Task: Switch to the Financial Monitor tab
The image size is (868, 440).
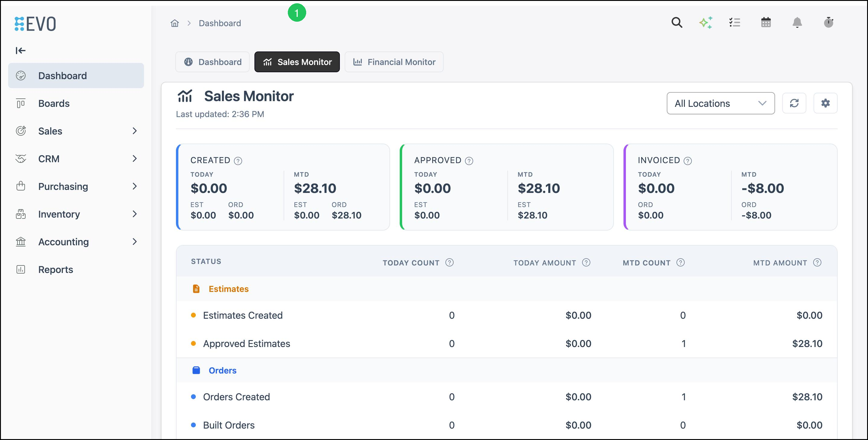Action: pos(394,62)
